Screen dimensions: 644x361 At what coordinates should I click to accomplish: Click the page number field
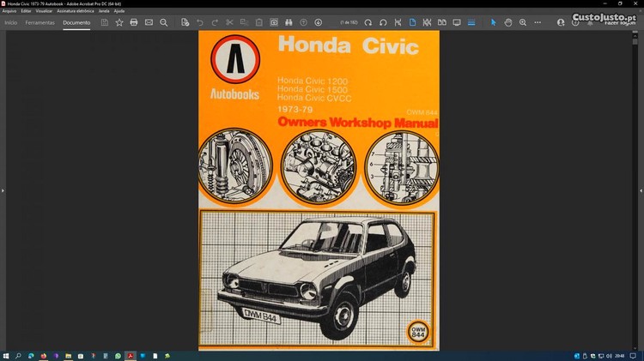tap(348, 22)
